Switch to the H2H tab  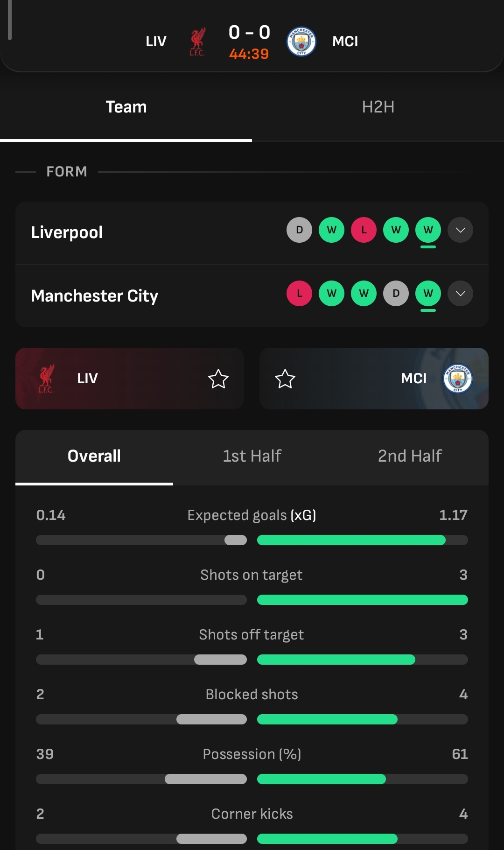378,107
